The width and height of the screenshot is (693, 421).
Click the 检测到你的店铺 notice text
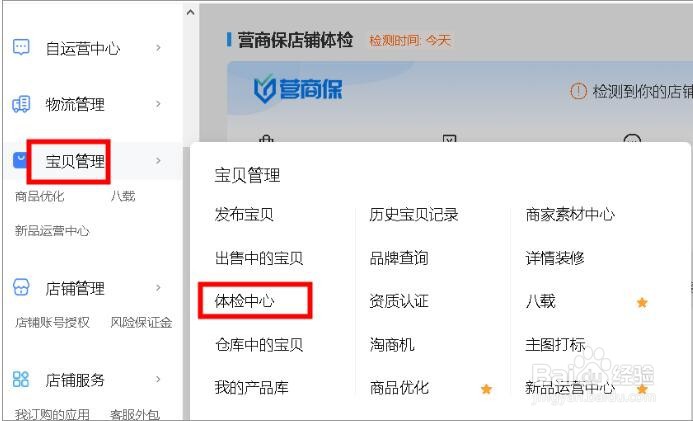coord(643,92)
